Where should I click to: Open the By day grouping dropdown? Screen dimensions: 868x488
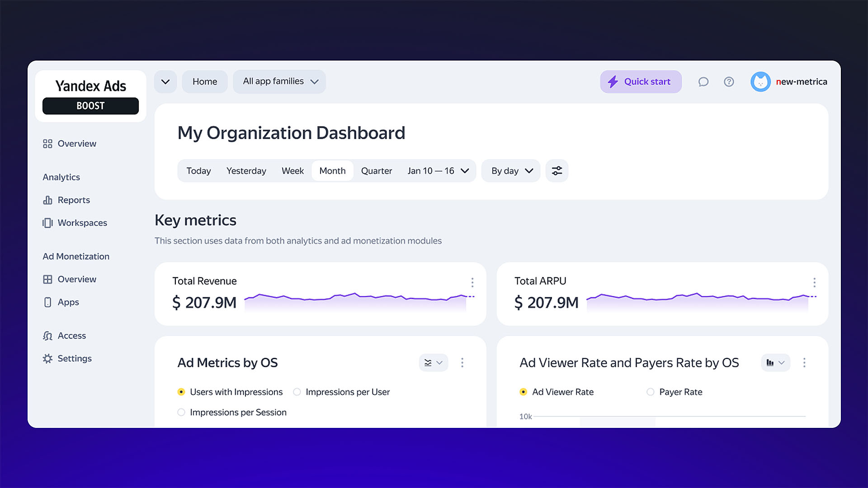point(511,171)
